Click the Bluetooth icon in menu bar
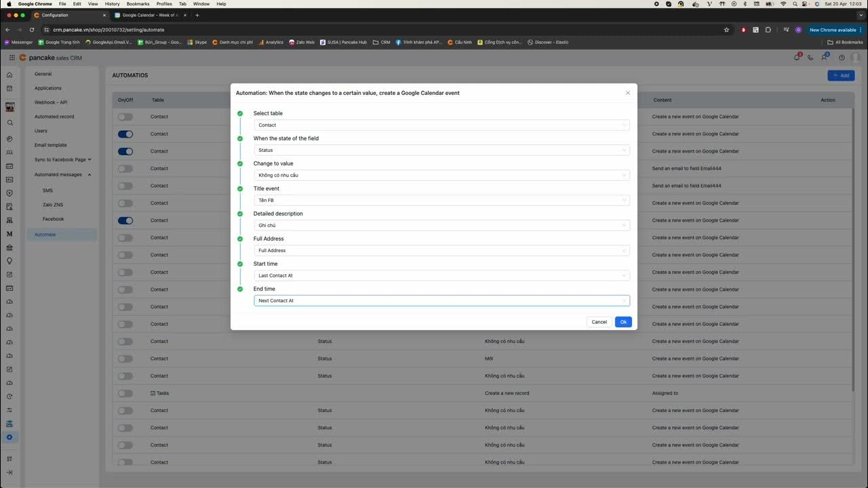This screenshot has width=868, height=488. click(745, 4)
